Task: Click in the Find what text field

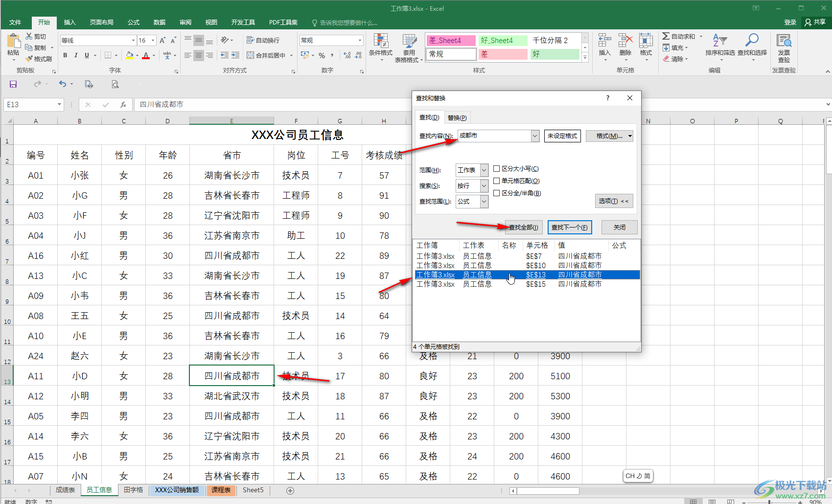Action: coord(494,136)
